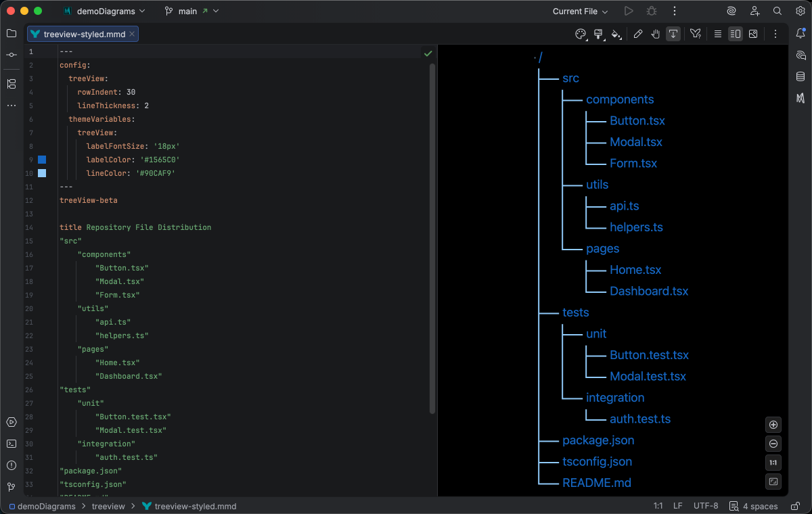
Task: Toggle the image-only preview mode
Action: 753,33
